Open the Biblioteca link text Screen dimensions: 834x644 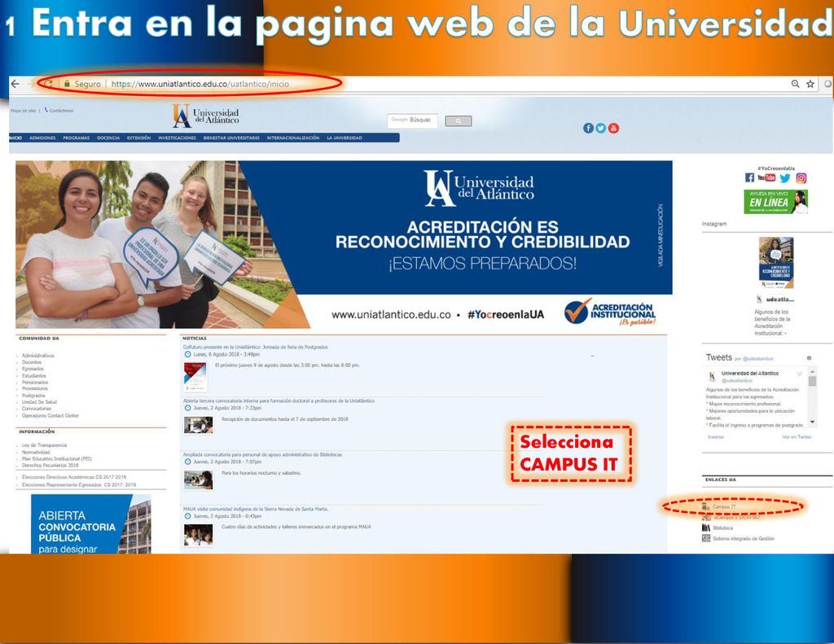pos(723,528)
